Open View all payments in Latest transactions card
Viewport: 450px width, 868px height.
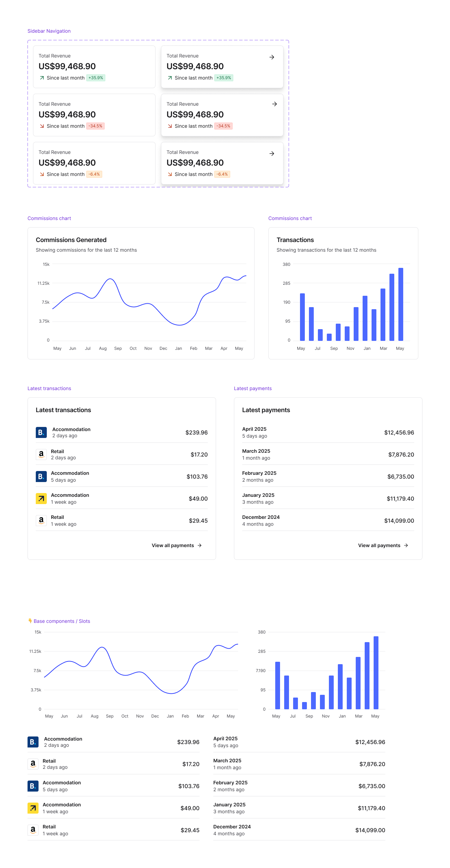(173, 545)
